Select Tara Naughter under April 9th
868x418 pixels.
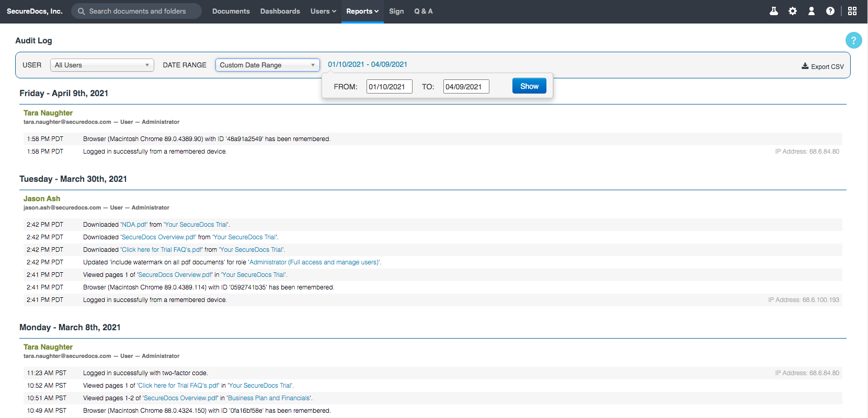[48, 113]
